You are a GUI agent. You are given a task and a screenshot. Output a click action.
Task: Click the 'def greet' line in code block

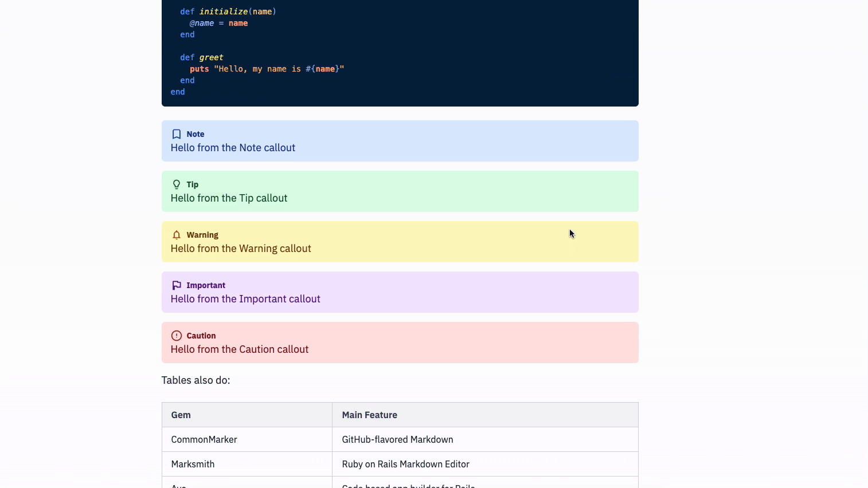coord(202,57)
